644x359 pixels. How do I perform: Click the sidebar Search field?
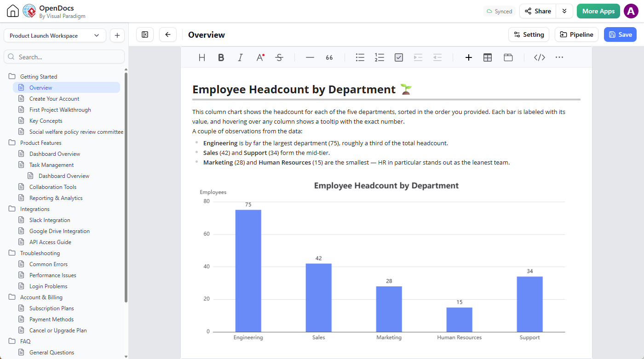[x=64, y=57]
